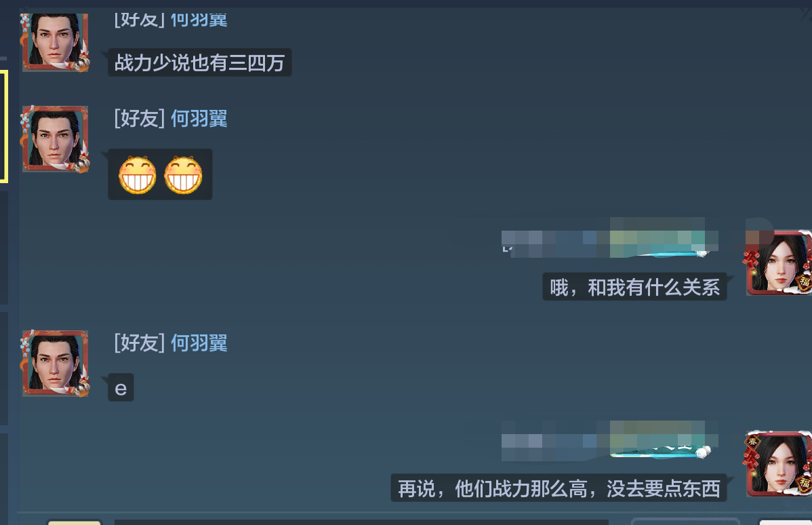Open the 何羽翼 name link above the emoji message
Screen dimensions: 812x525
pyautogui.click(x=199, y=119)
